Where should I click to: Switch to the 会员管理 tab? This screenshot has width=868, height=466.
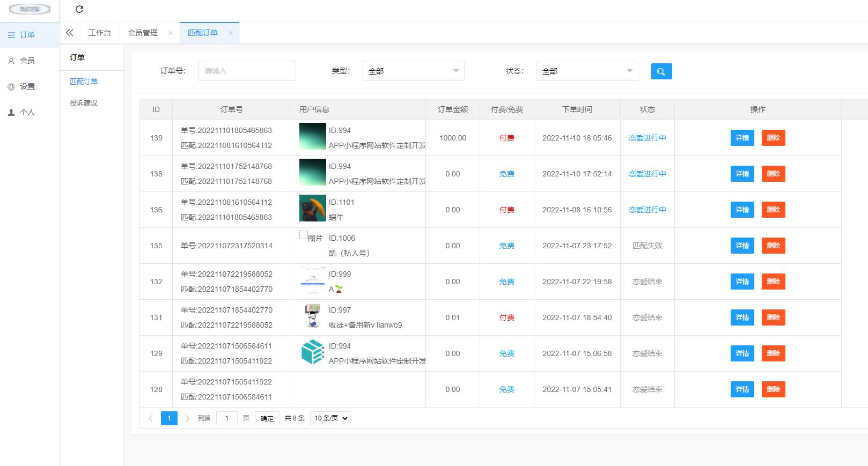coord(143,33)
